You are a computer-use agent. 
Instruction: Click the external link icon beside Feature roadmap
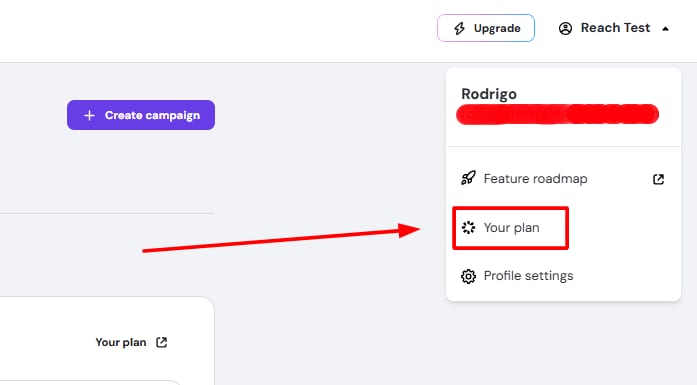tap(658, 179)
